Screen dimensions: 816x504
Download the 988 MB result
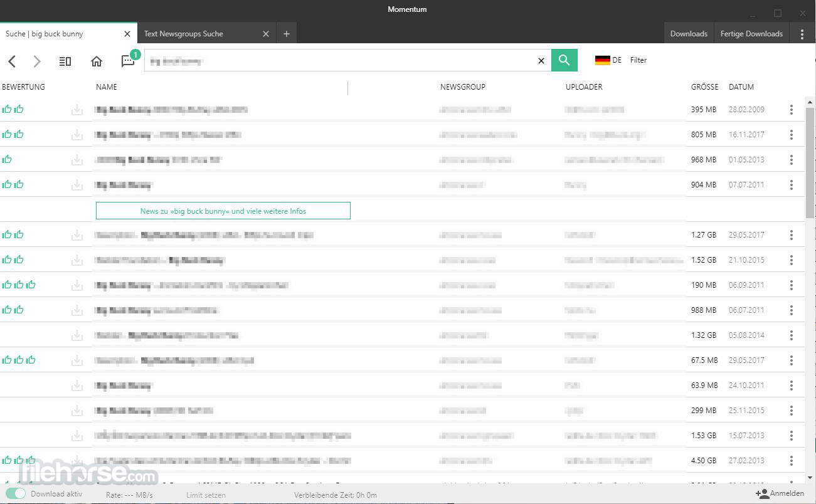(77, 310)
